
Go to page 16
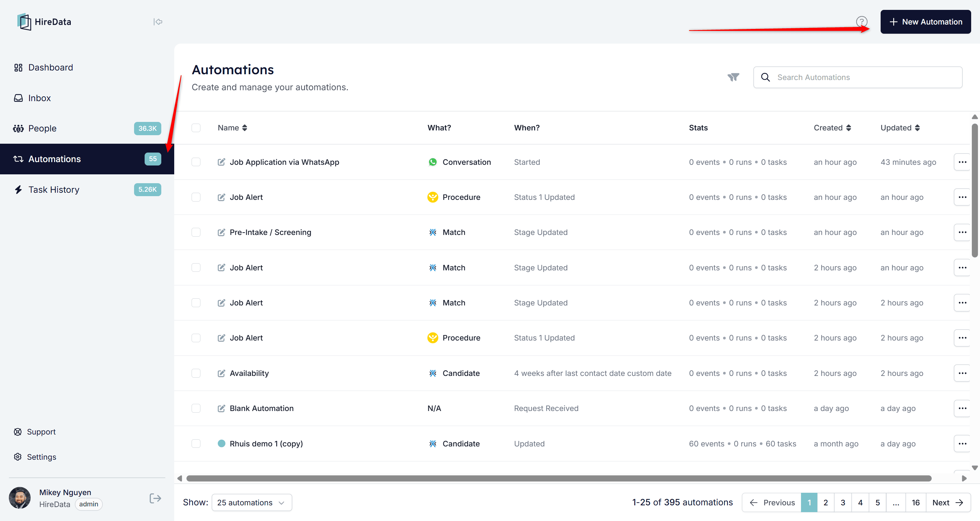coord(916,502)
